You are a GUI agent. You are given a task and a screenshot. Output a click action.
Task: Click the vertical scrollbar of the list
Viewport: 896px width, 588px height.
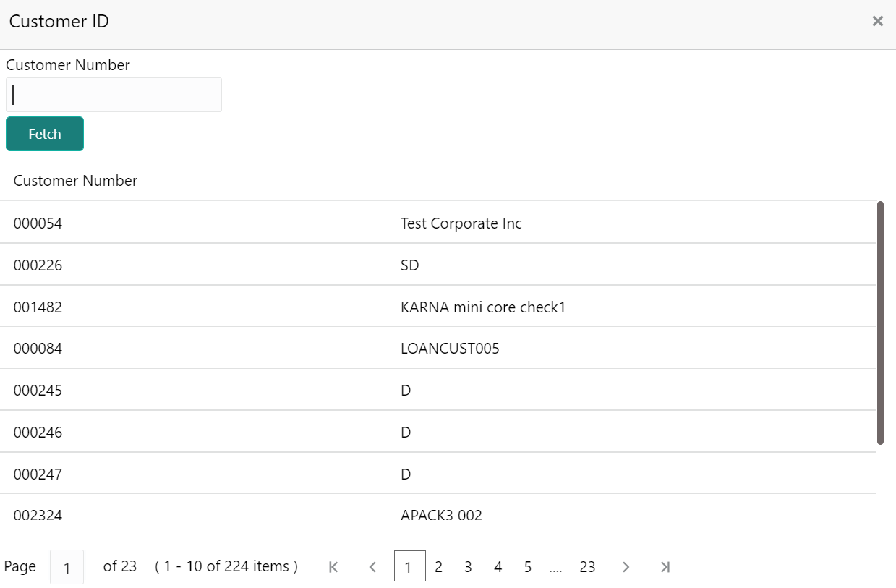[x=880, y=323]
